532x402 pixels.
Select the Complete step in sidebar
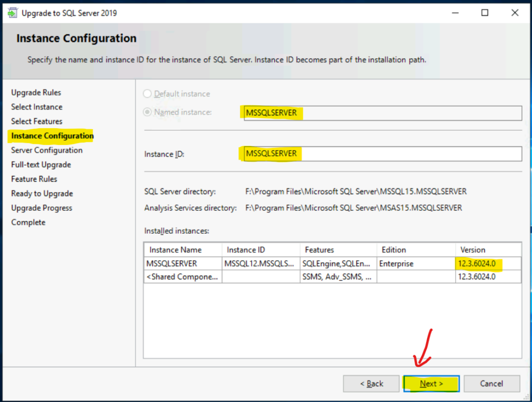[x=28, y=222]
